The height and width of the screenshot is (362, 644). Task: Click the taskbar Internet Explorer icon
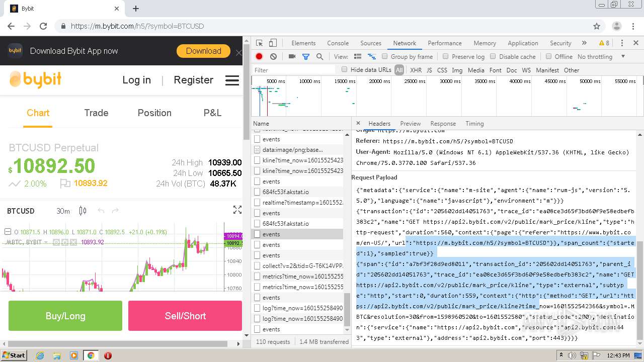tap(40, 355)
